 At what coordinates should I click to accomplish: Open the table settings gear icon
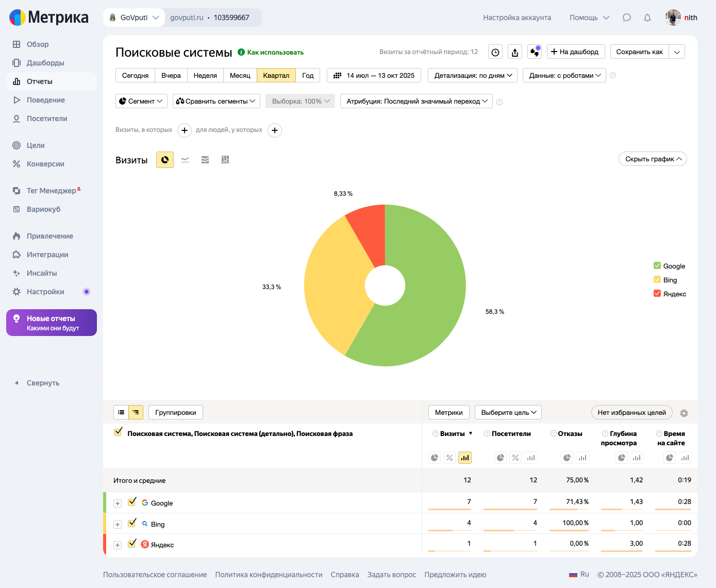click(x=684, y=413)
